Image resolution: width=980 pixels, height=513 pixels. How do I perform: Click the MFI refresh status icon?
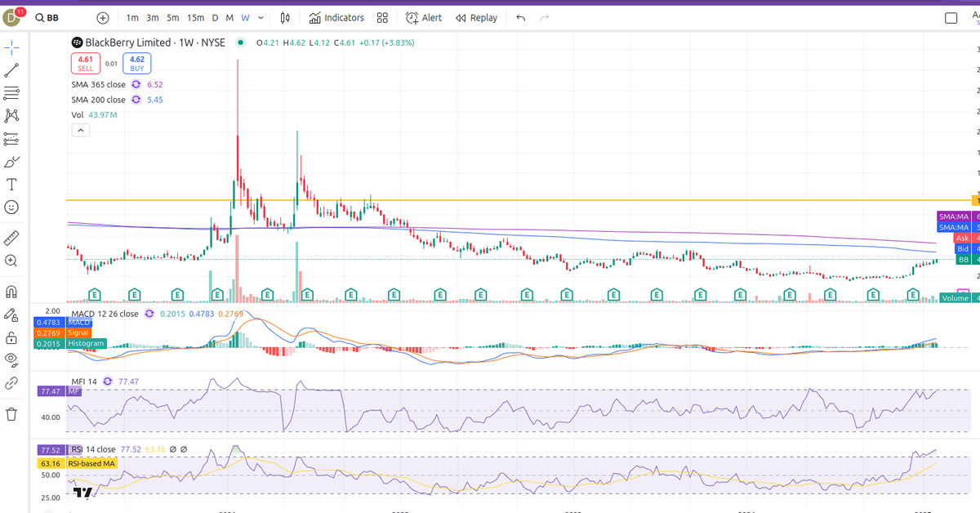[107, 381]
